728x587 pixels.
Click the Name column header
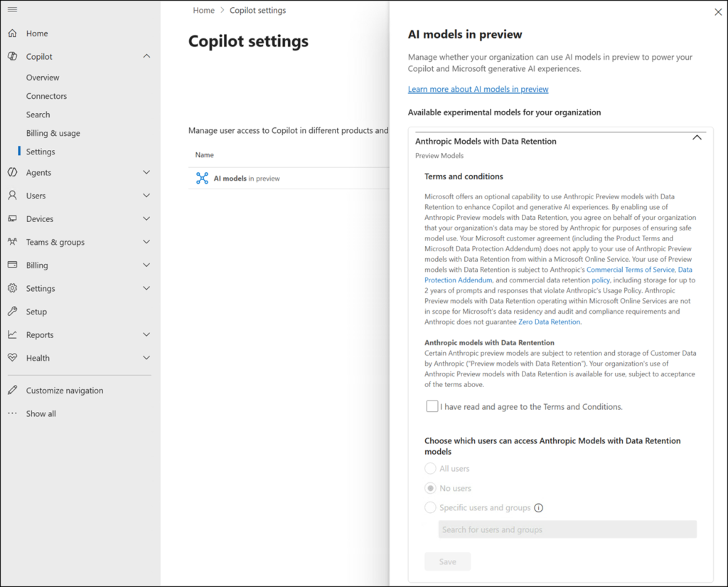pos(204,155)
